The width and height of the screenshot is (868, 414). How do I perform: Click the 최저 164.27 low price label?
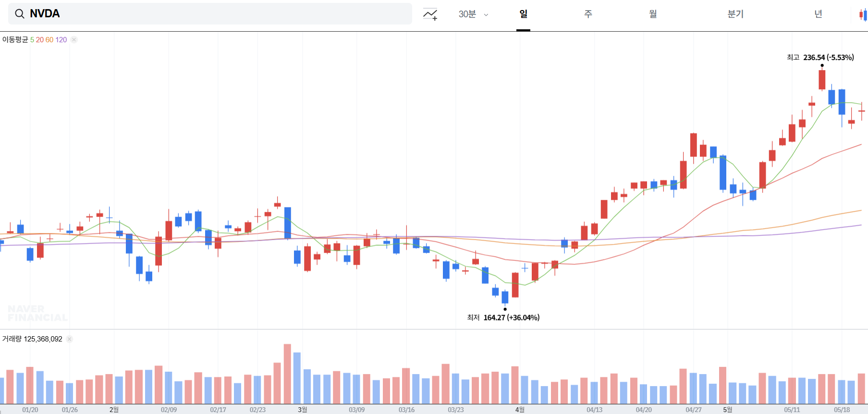[x=503, y=317]
